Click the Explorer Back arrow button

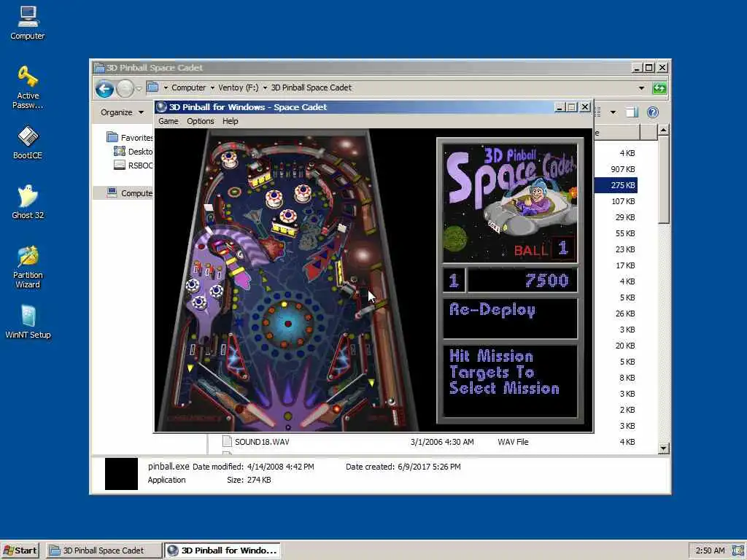point(104,88)
